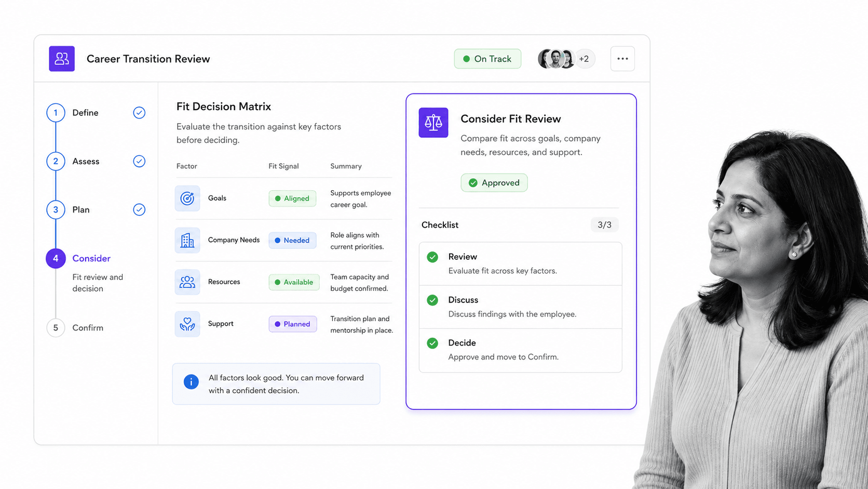This screenshot has height=489, width=868.
Task: Expand the +2 additional collaborators badge
Action: pyautogui.click(x=584, y=59)
